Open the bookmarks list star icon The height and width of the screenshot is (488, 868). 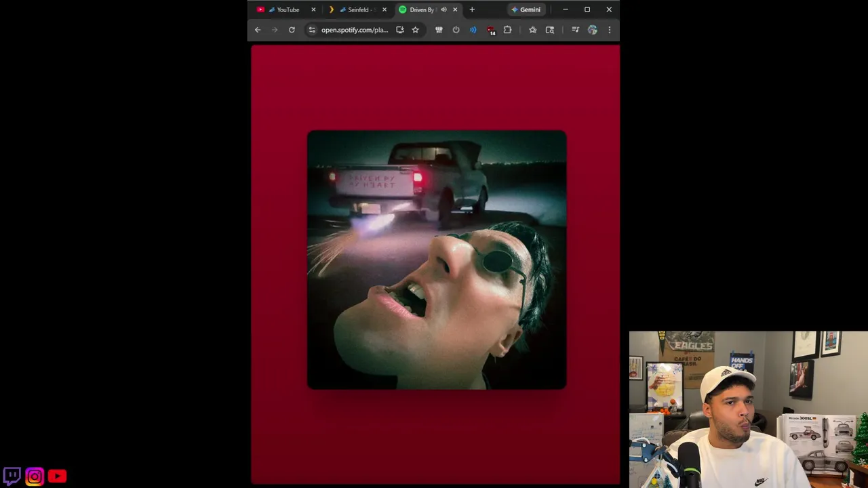click(532, 30)
